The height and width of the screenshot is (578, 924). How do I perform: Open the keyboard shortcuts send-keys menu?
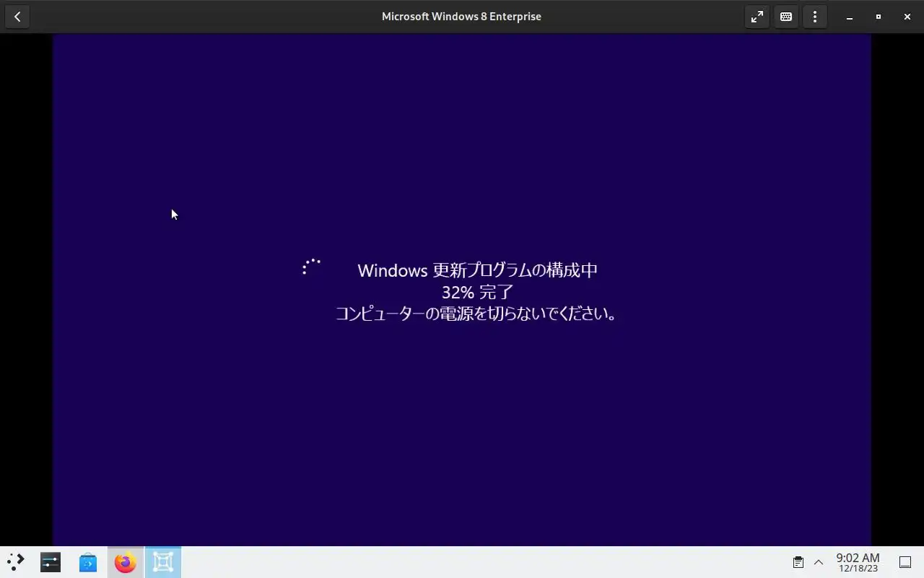click(x=786, y=17)
